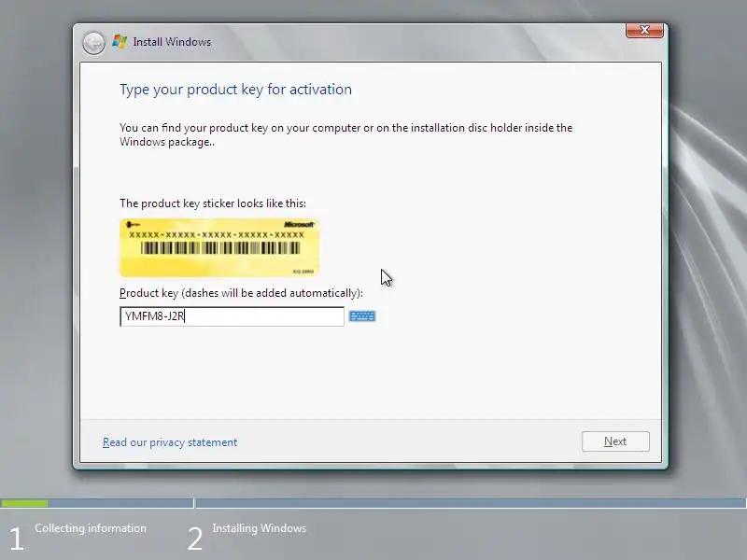Open the on-screen keyboard icon

(362, 316)
